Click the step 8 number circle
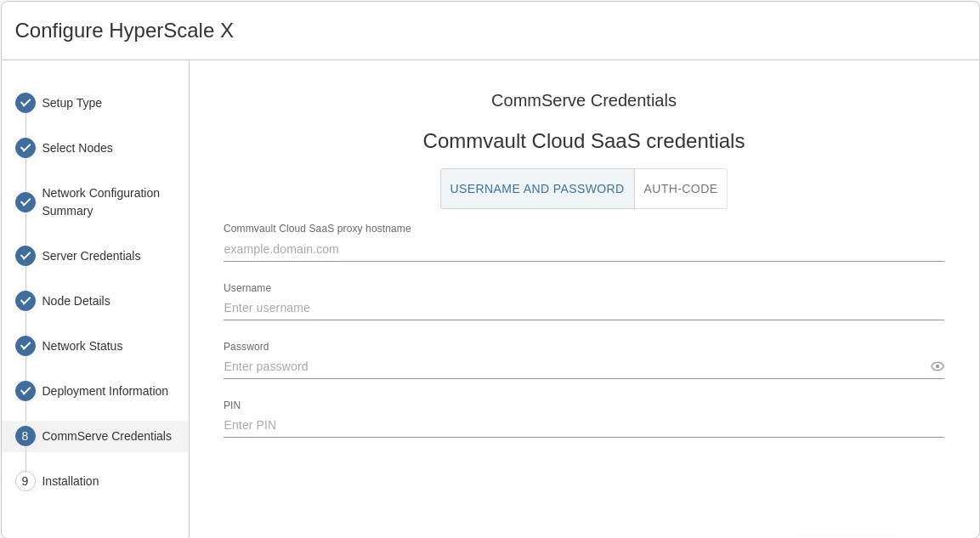This screenshot has width=980, height=538. (x=25, y=436)
